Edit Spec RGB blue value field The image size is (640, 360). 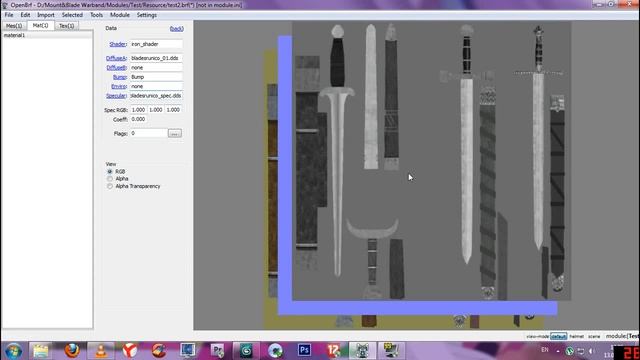[x=173, y=110]
